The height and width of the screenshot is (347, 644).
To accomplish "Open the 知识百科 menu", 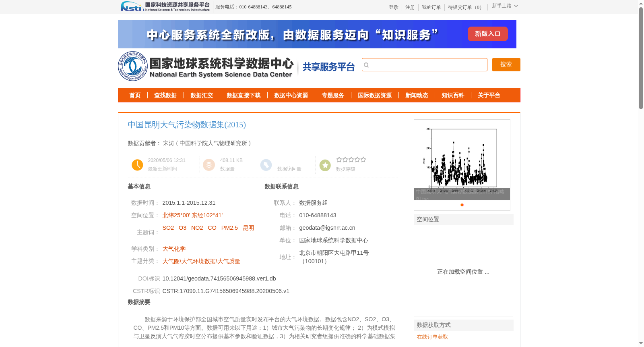I will (x=453, y=95).
